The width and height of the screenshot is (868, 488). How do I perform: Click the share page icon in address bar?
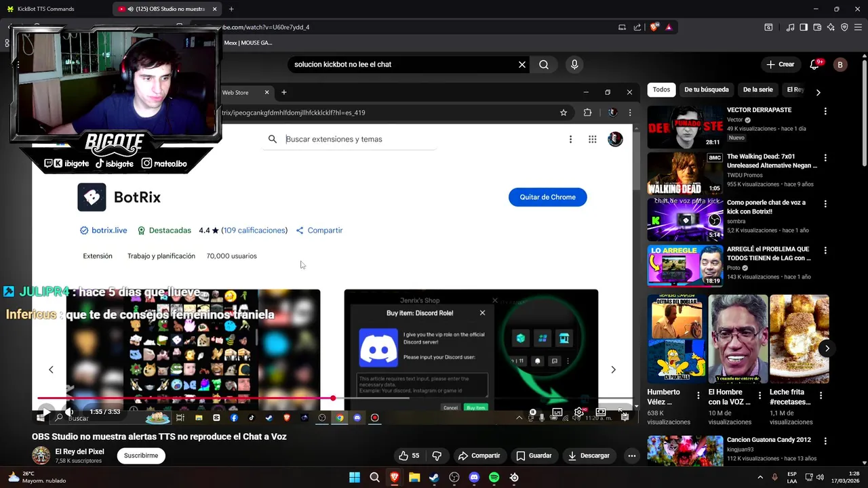637,27
